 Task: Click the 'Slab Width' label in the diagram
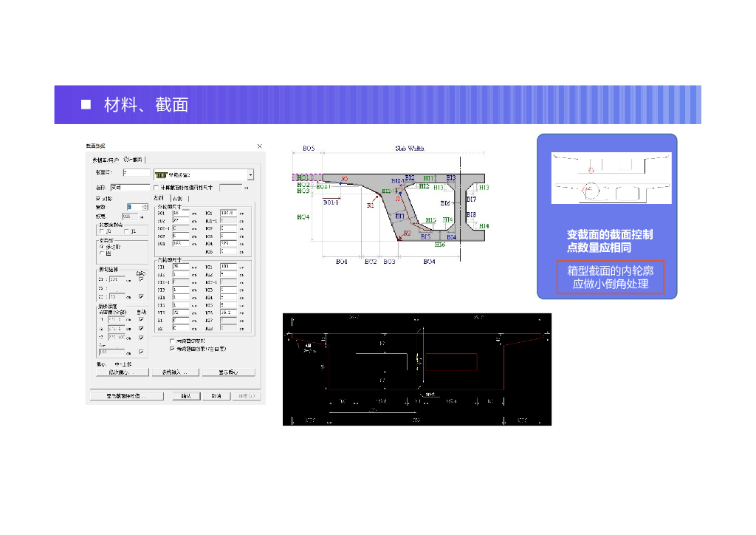(409, 148)
